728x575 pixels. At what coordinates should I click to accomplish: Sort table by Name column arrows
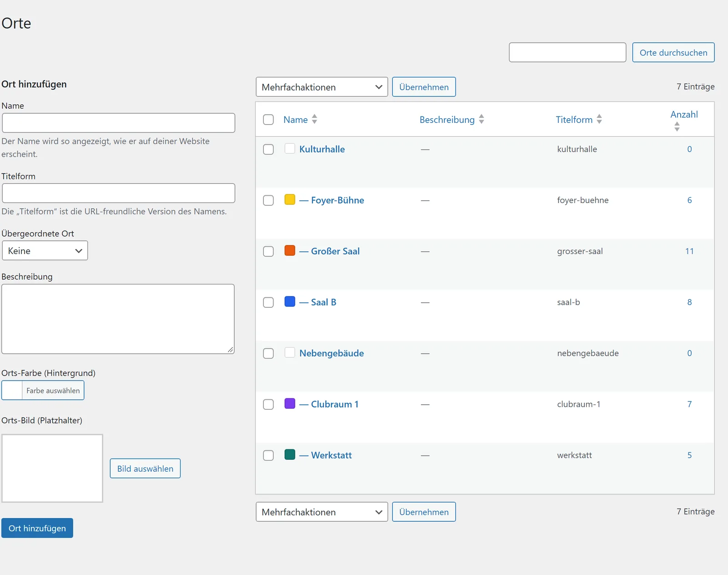point(314,119)
